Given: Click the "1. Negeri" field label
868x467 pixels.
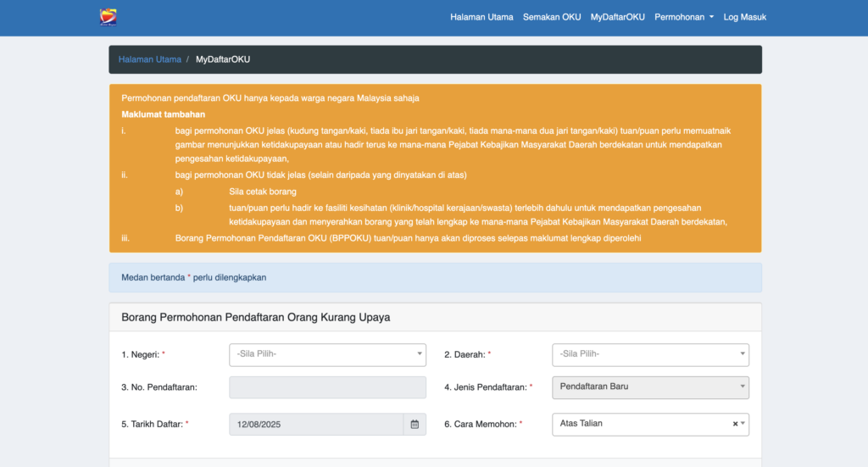Looking at the screenshot, I should tap(142, 354).
